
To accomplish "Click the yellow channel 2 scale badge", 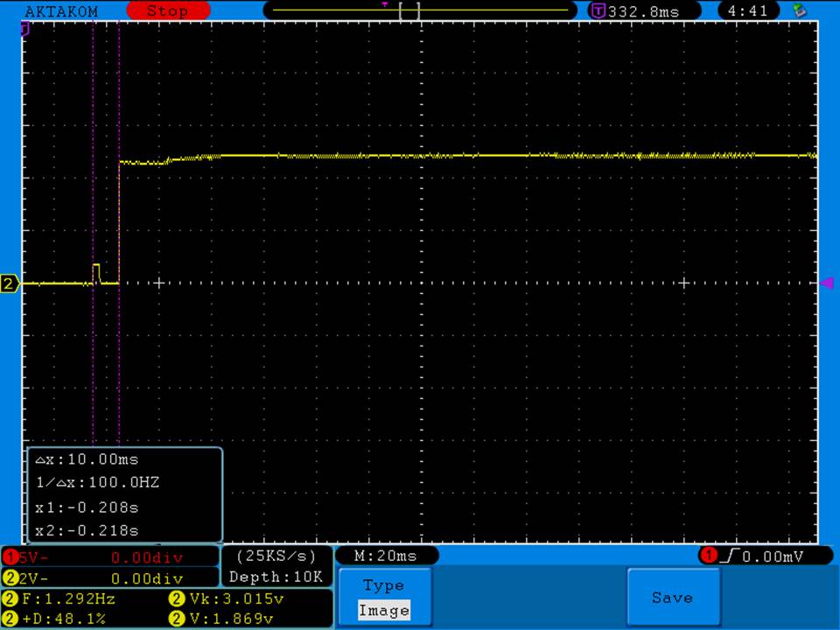I will (x=10, y=578).
